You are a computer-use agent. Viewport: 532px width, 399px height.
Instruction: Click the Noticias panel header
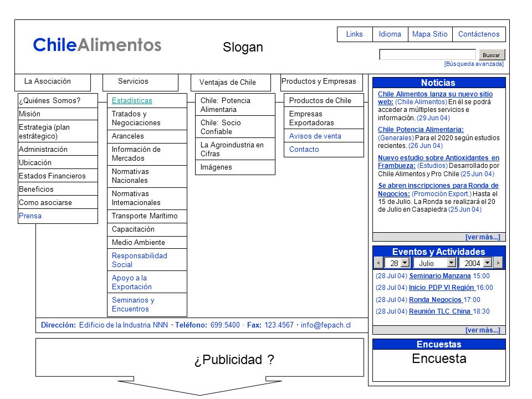[439, 83]
